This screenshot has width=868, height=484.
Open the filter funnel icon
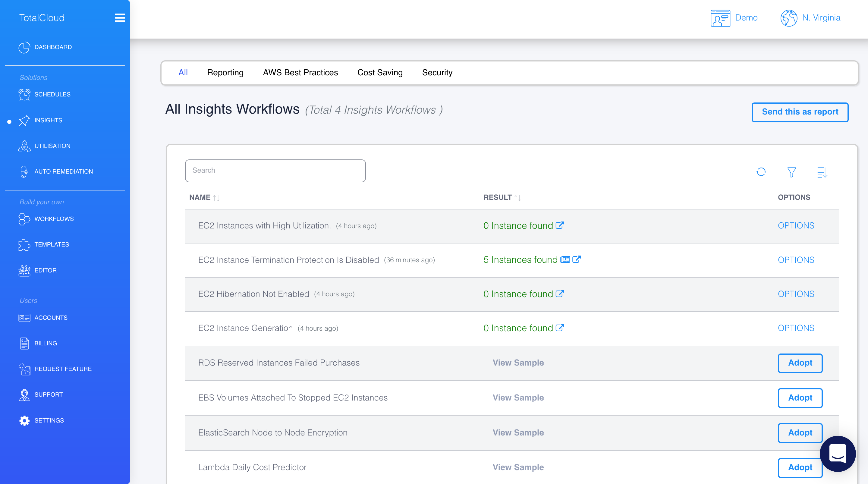tap(791, 172)
